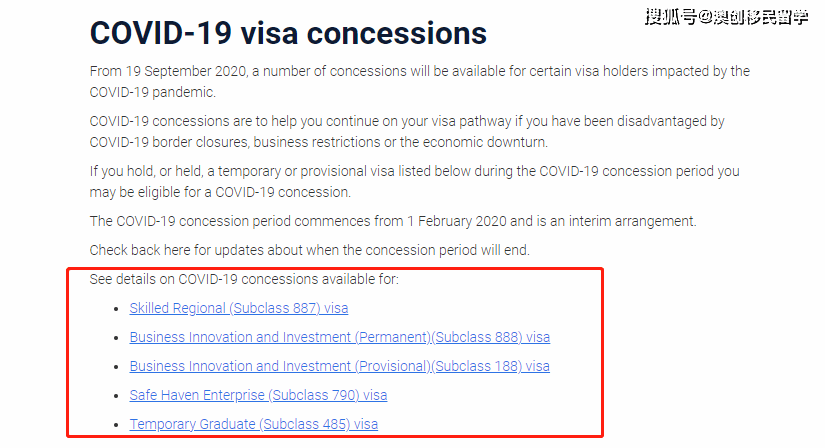Image resolution: width=825 pixels, height=448 pixels.
Task: Click the bullet beside Safe Haven Enterprise link
Action: (116, 396)
